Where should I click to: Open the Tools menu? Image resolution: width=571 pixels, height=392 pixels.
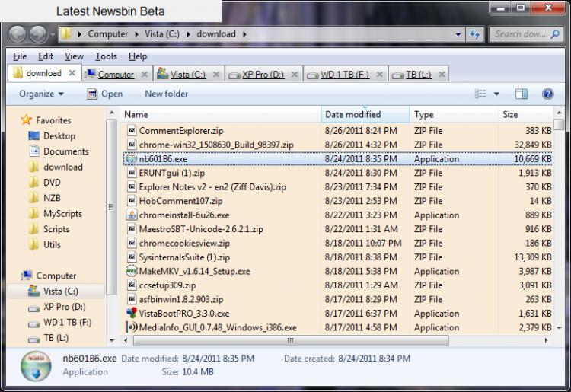pos(106,56)
